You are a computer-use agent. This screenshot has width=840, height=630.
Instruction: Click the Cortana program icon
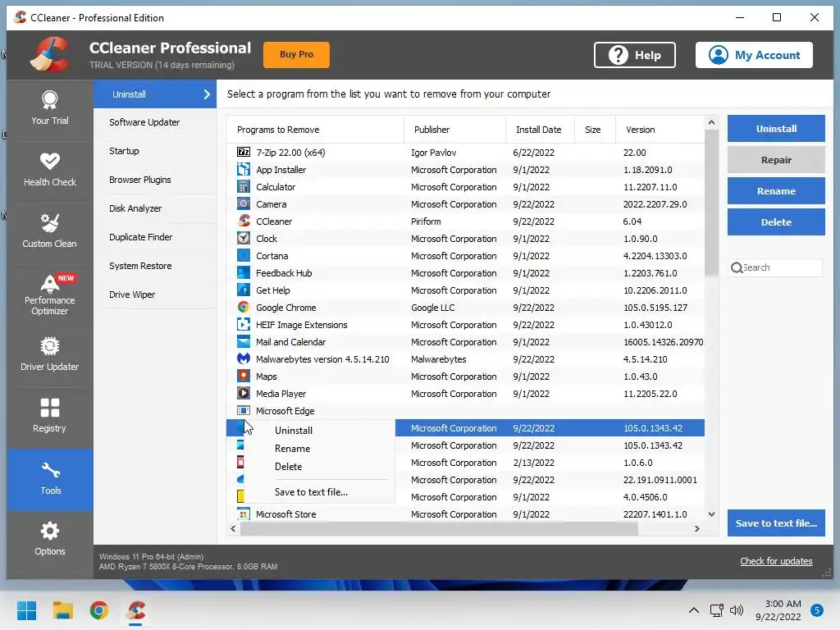[x=243, y=256]
